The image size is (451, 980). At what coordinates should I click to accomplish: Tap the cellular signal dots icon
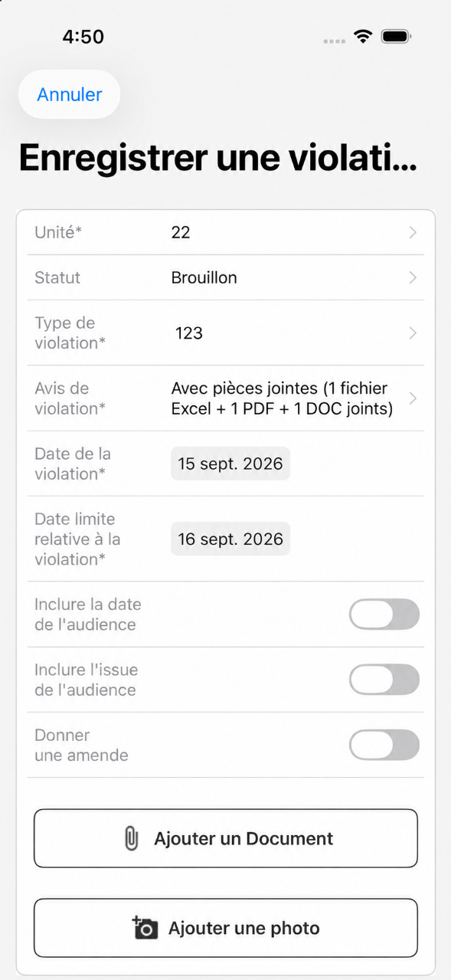coord(334,41)
